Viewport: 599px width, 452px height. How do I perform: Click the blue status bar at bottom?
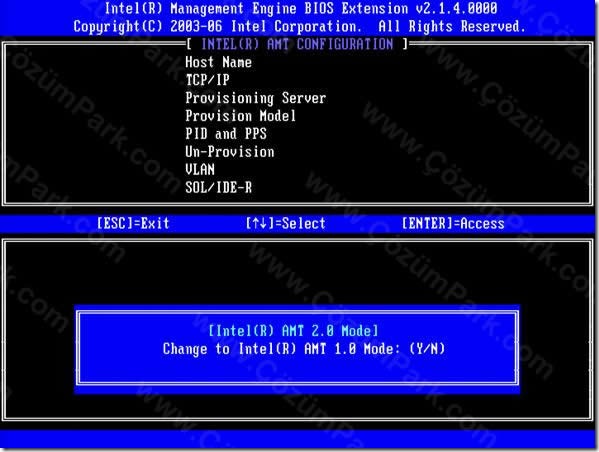[x=298, y=439]
